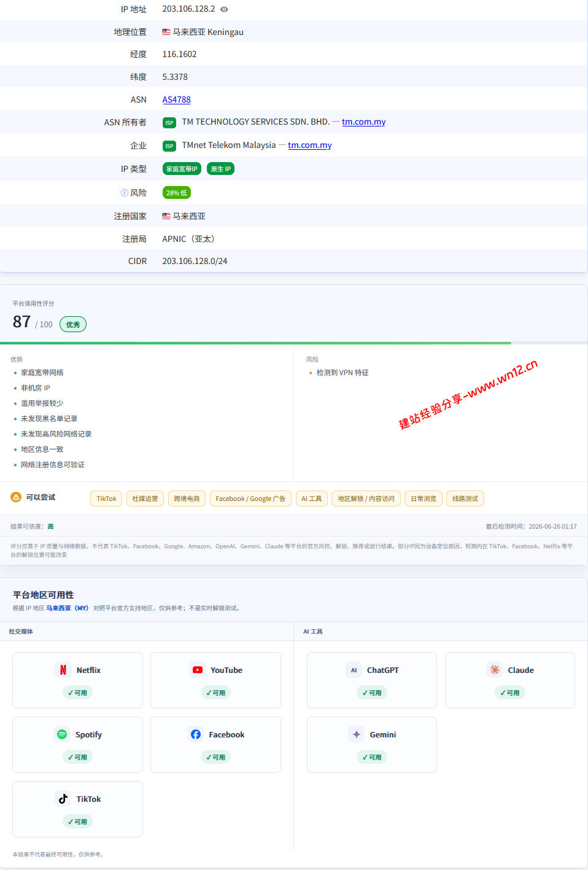Image resolution: width=588 pixels, height=870 pixels.
Task: Click the 网络注册信息可验证 advantage item
Action: [x=53, y=465]
